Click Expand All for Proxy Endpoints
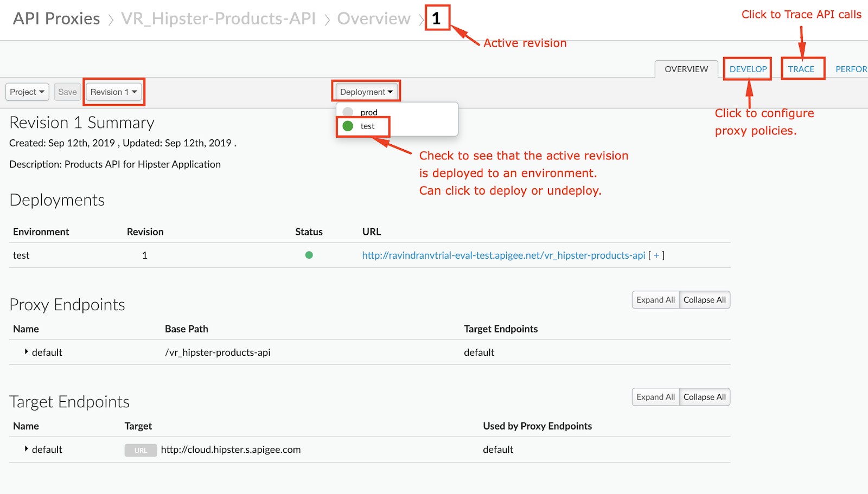This screenshot has height=494, width=868. pos(656,300)
